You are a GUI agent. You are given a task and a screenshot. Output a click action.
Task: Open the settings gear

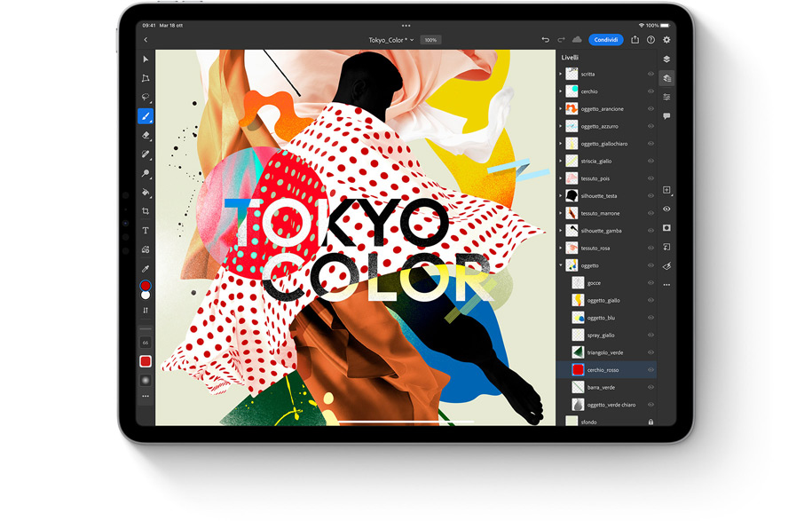[x=666, y=40]
